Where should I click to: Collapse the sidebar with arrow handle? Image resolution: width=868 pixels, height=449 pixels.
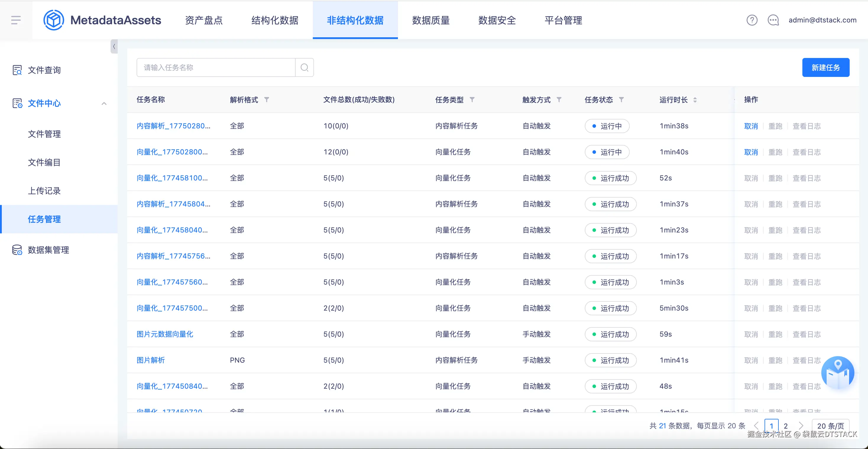(114, 46)
